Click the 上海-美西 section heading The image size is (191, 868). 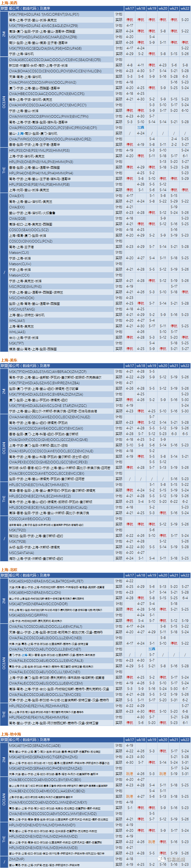9,3
